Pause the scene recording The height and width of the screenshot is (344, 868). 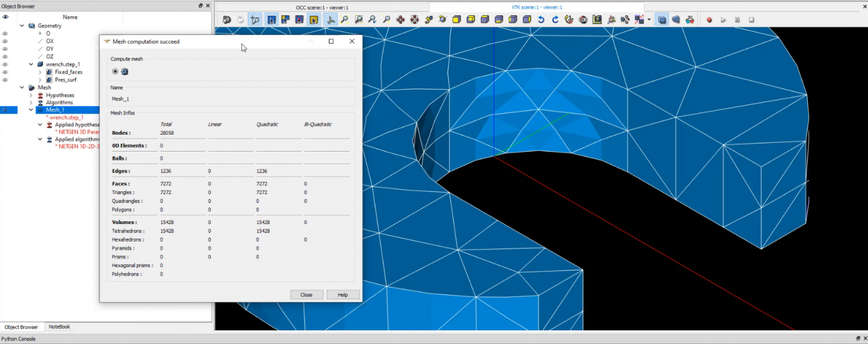(737, 19)
